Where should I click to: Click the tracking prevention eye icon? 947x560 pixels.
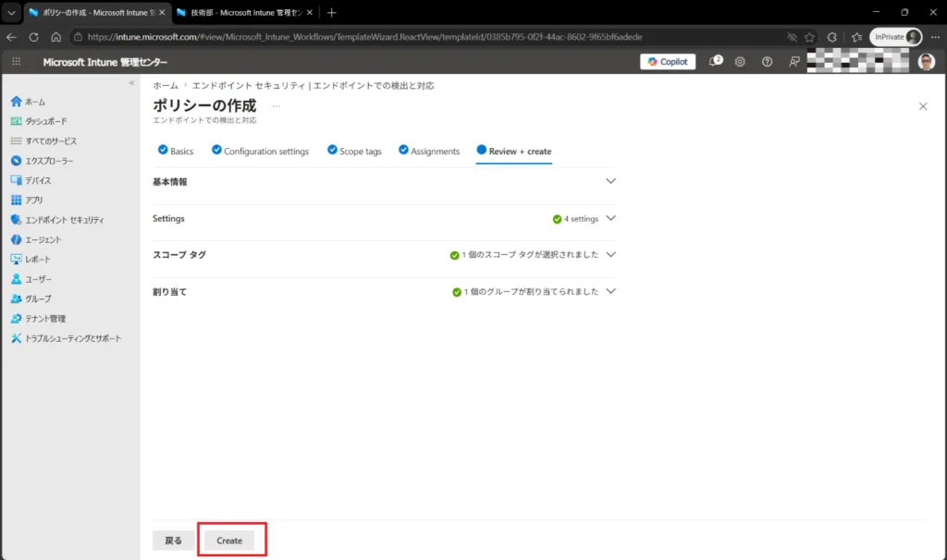792,37
